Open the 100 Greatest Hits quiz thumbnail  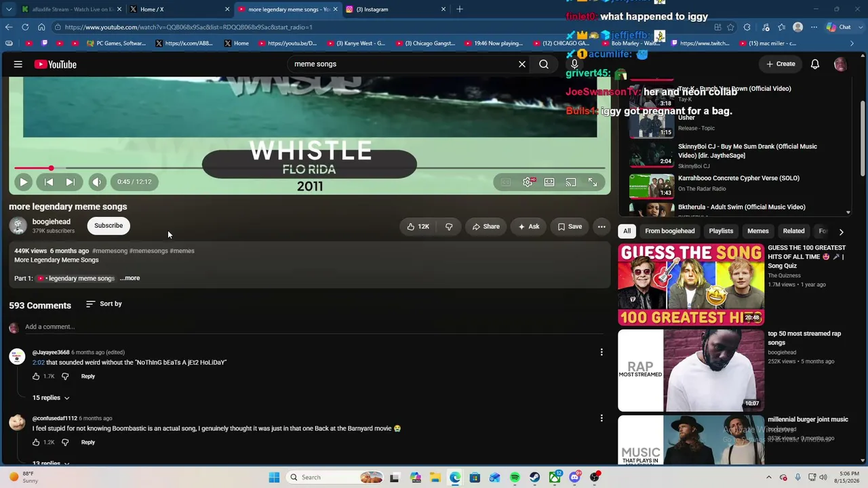(691, 285)
